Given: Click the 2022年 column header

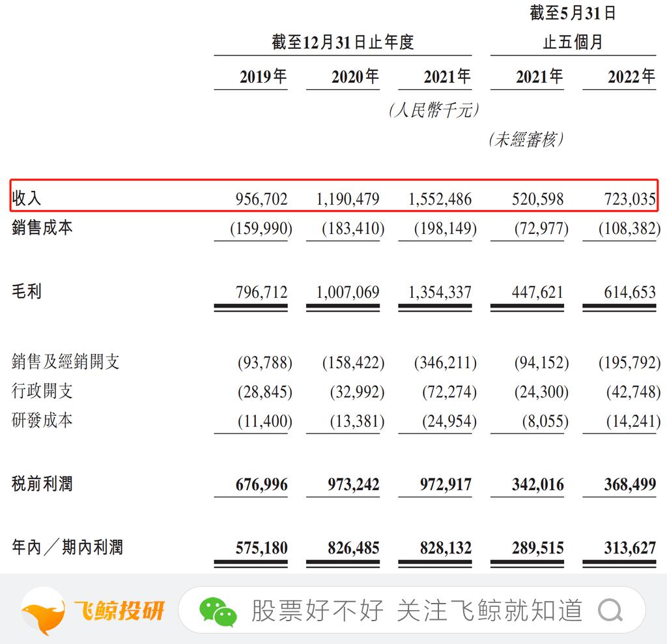Looking at the screenshot, I should 631,77.
